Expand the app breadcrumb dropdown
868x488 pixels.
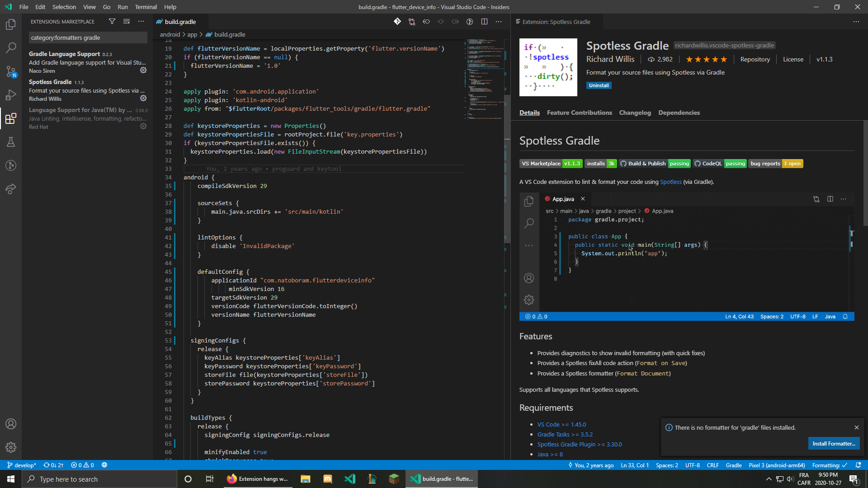click(192, 34)
